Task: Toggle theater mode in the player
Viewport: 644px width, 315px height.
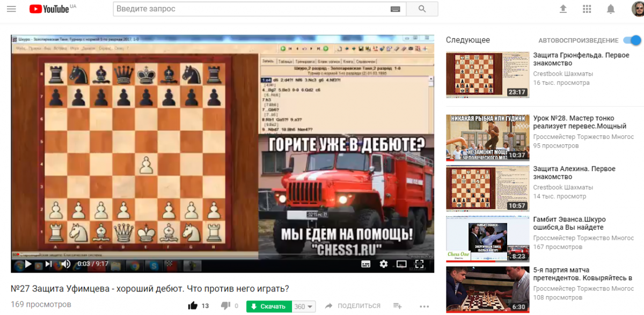Action: 401,264
